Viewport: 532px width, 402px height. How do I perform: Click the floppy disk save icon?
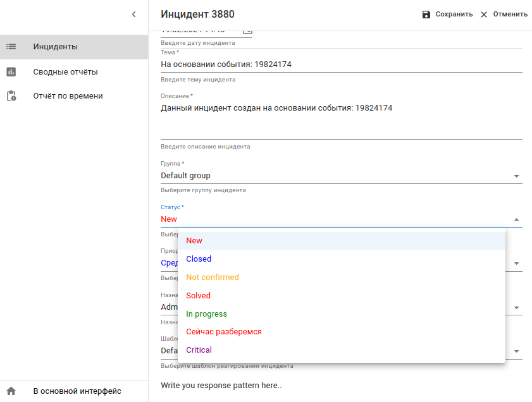coord(426,15)
